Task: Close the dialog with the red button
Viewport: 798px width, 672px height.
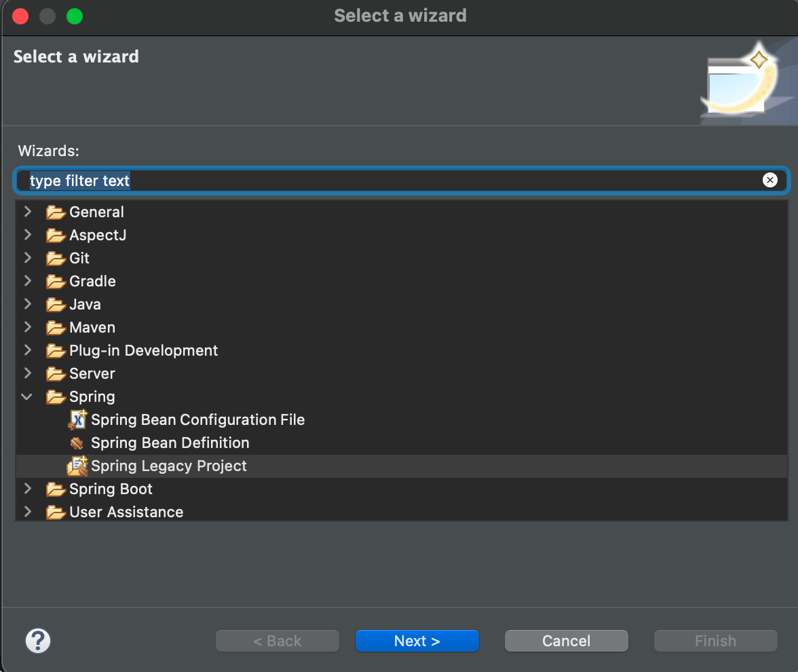Action: [20, 16]
